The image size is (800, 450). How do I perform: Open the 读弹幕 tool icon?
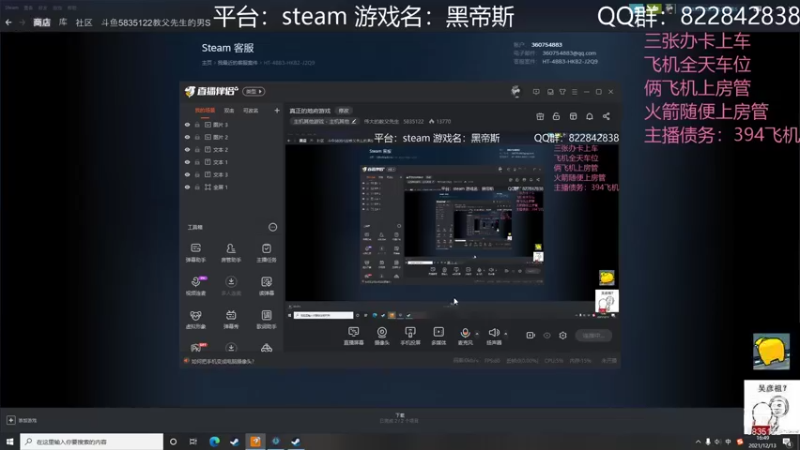[266, 286]
